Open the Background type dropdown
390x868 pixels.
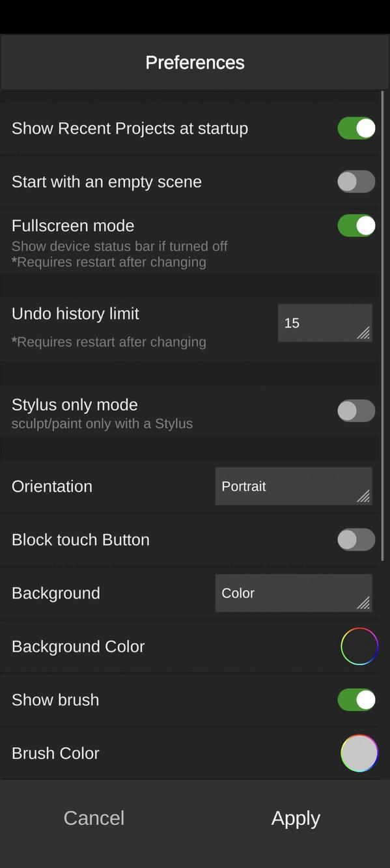tap(293, 593)
